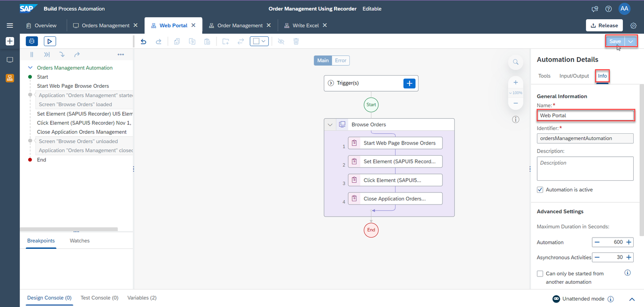Increase Asynchronous Activities duration
644x307 pixels.
coord(629,257)
